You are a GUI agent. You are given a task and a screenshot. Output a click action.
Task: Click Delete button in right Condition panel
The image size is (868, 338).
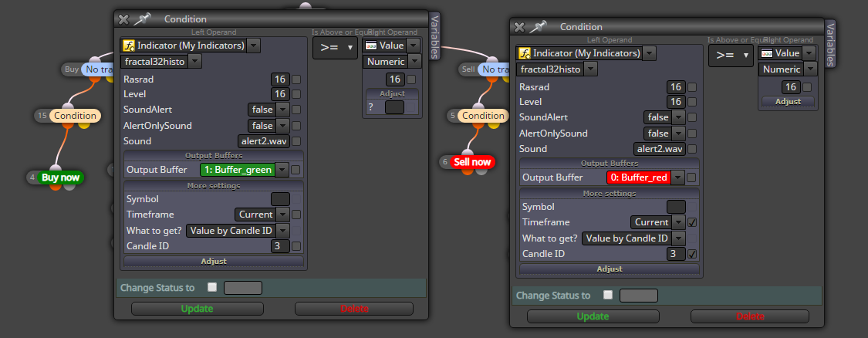click(x=749, y=316)
